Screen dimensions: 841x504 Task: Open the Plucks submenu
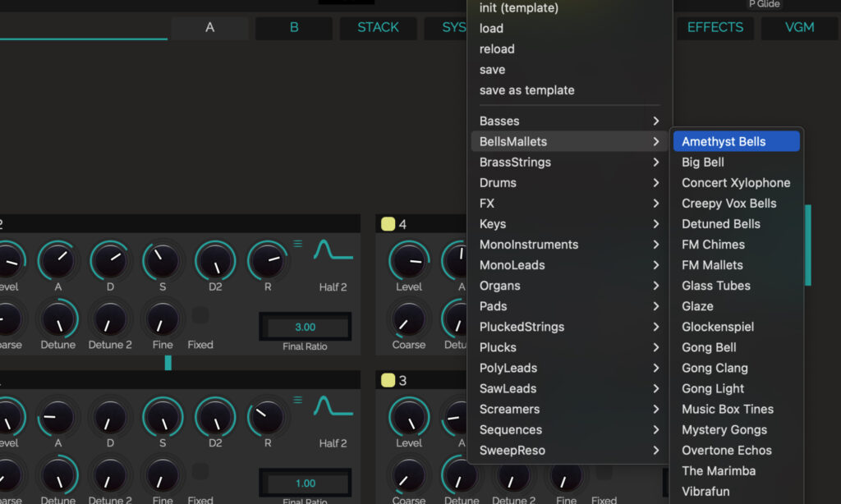pyautogui.click(x=569, y=347)
